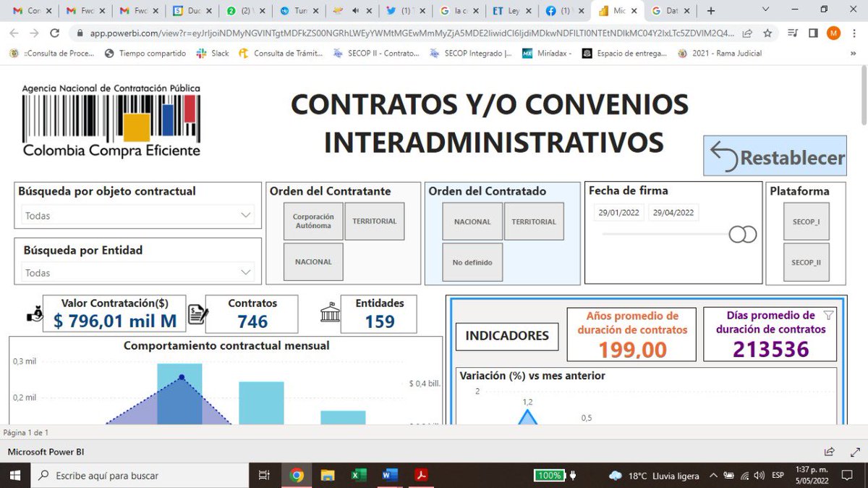Viewport: 868px width, 488px height.
Task: Open Excel from the taskbar
Action: (x=359, y=476)
